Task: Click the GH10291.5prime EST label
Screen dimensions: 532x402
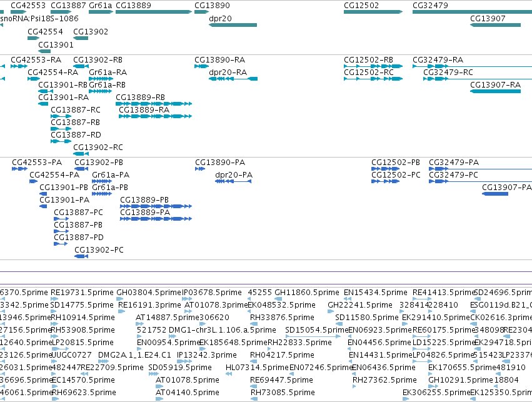Action: pos(460,381)
